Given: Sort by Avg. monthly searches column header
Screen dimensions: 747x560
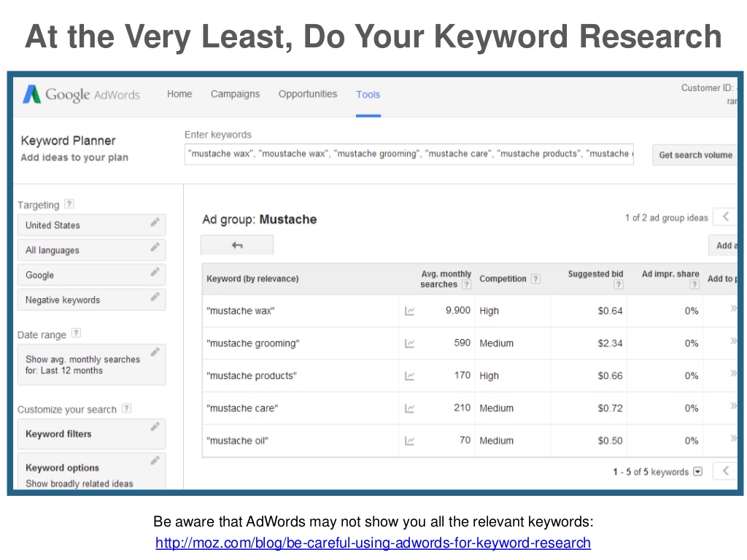Looking at the screenshot, I should (x=446, y=279).
